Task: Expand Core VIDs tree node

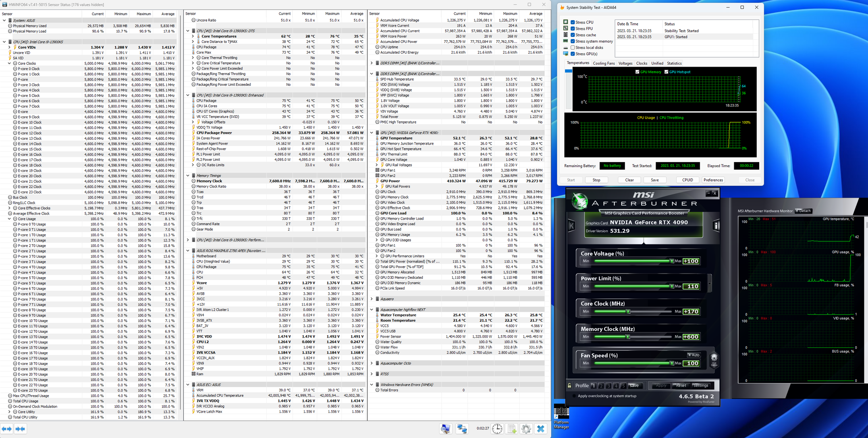Action: click(x=10, y=47)
